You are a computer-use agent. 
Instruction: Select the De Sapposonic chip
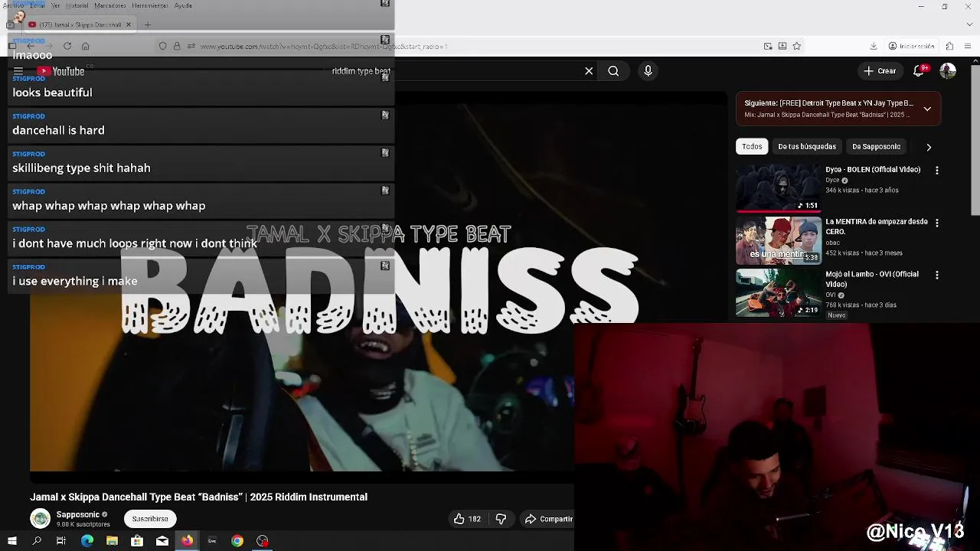pyautogui.click(x=877, y=146)
